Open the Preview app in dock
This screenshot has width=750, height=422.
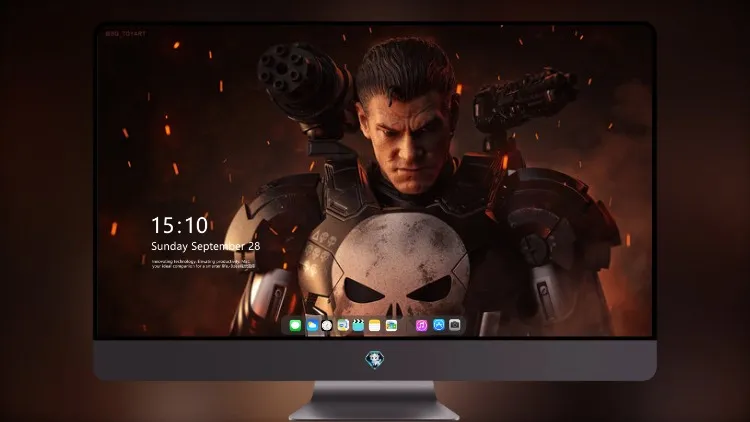pyautogui.click(x=343, y=326)
